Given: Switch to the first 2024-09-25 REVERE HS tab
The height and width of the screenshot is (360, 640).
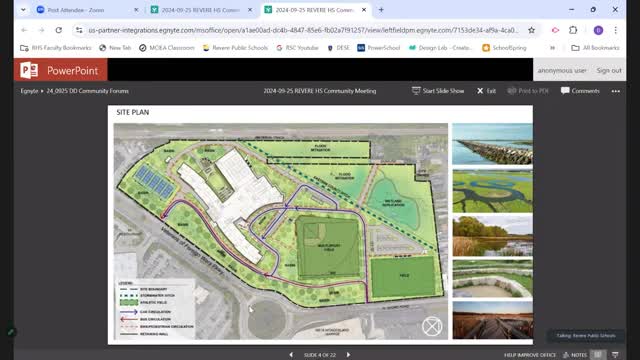Looking at the screenshot, I should click(x=200, y=10).
